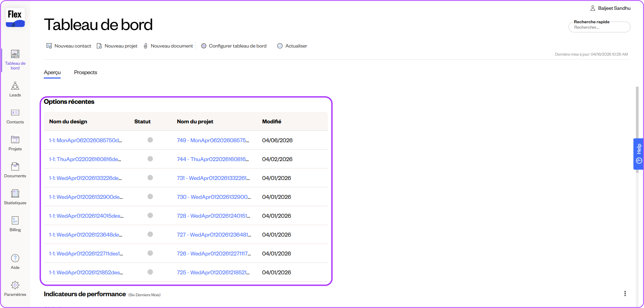Select the Aperçu tab

click(x=52, y=72)
